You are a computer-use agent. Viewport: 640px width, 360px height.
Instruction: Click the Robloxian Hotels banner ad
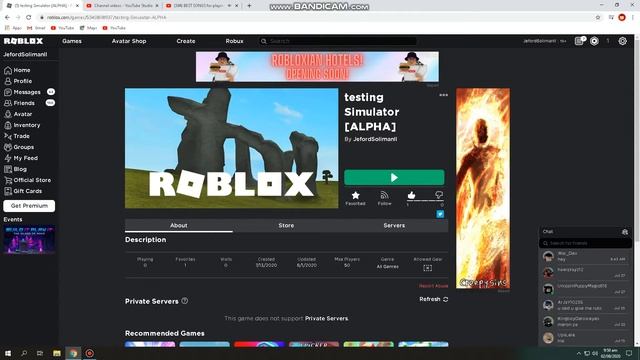[x=317, y=67]
